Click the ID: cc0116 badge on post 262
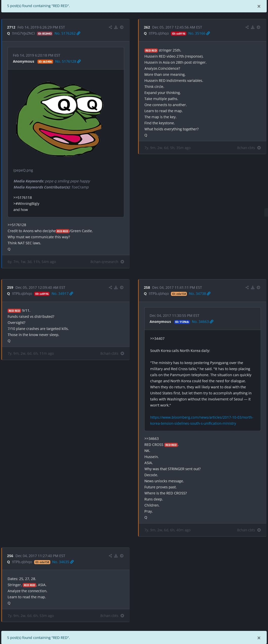This screenshot has height=644, width=268. click(178, 34)
